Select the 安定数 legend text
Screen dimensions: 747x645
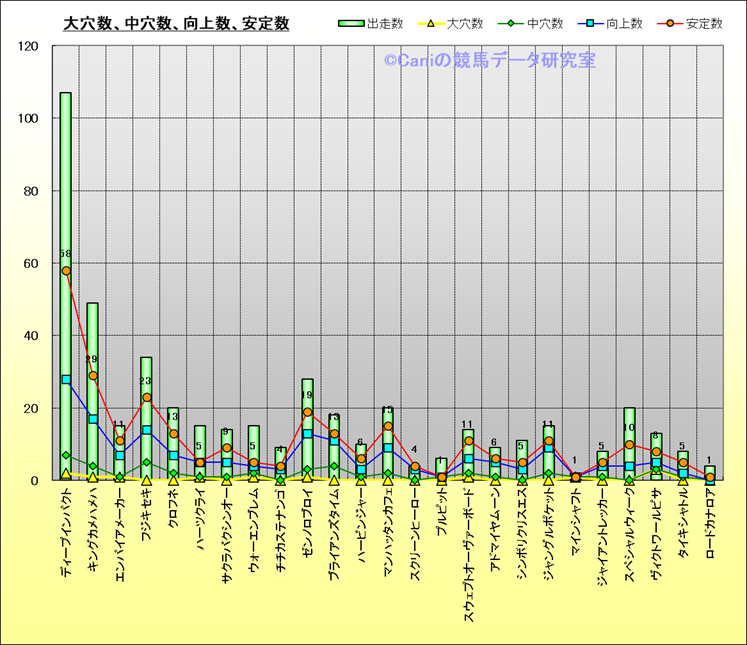click(x=706, y=23)
